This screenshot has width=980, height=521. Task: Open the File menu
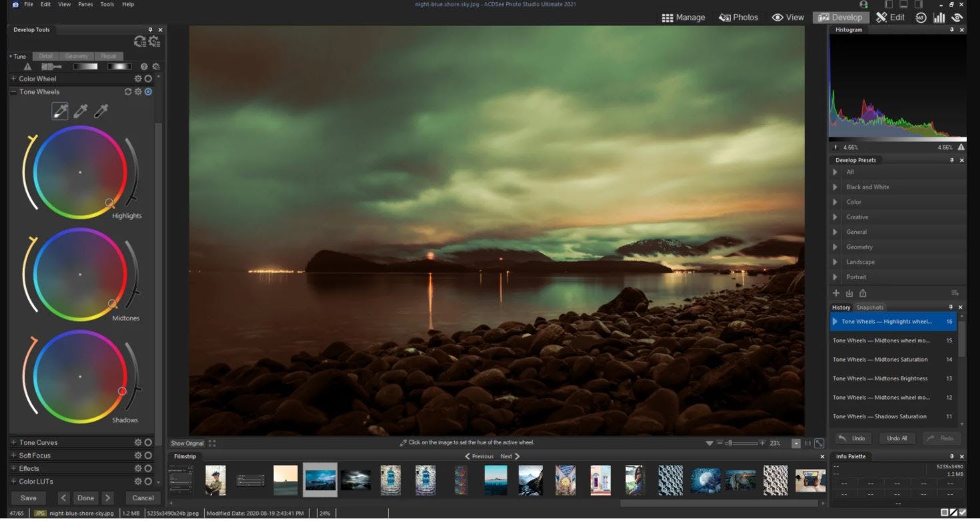click(29, 4)
